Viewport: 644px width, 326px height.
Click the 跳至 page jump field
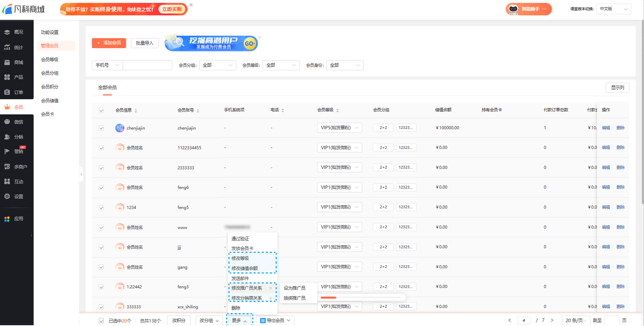point(611,320)
